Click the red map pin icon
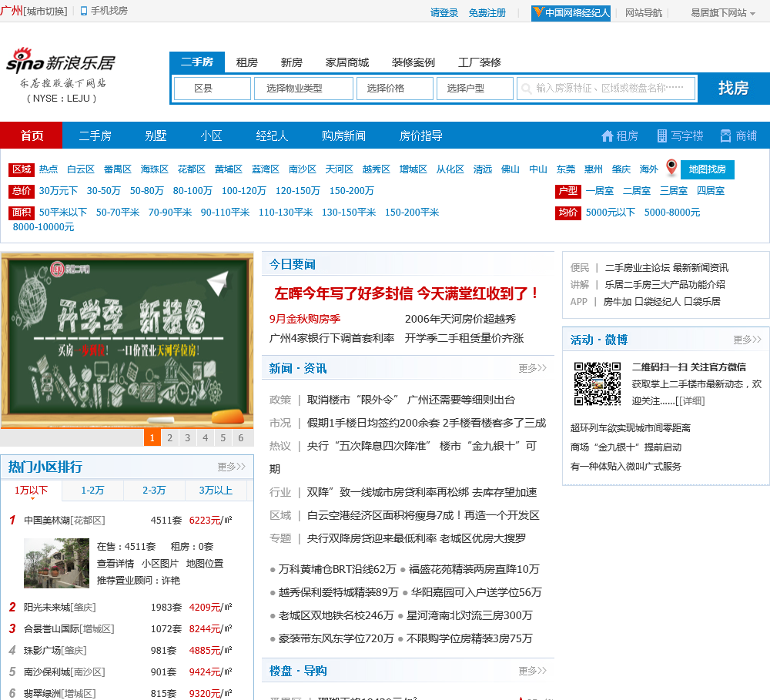Viewport: 770px width, 700px height. click(x=671, y=168)
